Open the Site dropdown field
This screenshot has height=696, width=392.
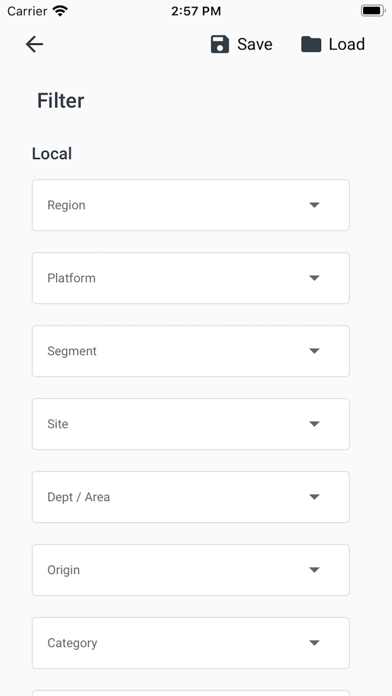tap(191, 424)
